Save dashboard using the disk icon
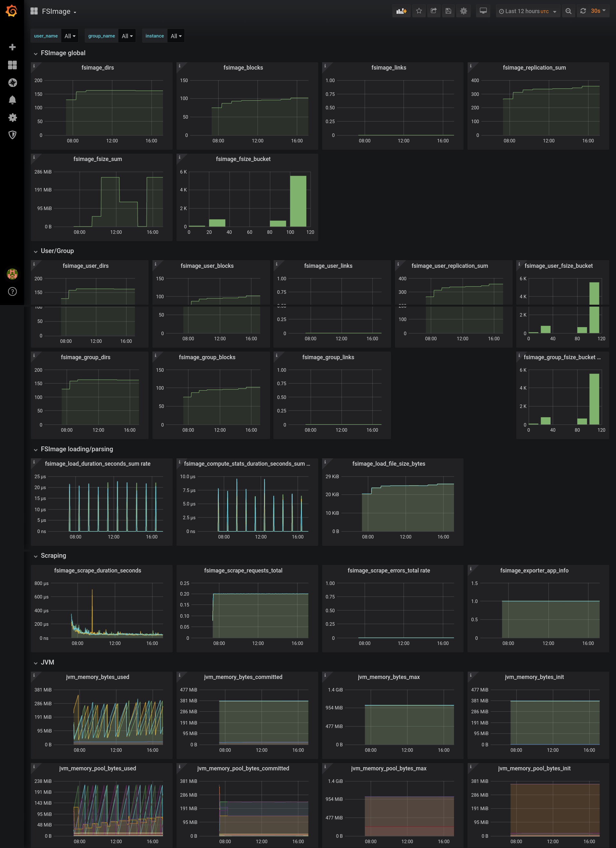Viewport: 616px width, 848px height. tap(448, 11)
